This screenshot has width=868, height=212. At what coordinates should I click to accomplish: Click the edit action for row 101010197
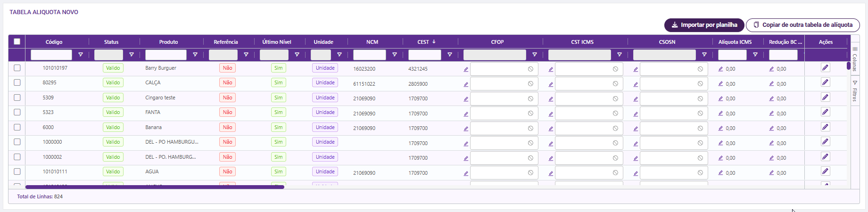point(825,68)
